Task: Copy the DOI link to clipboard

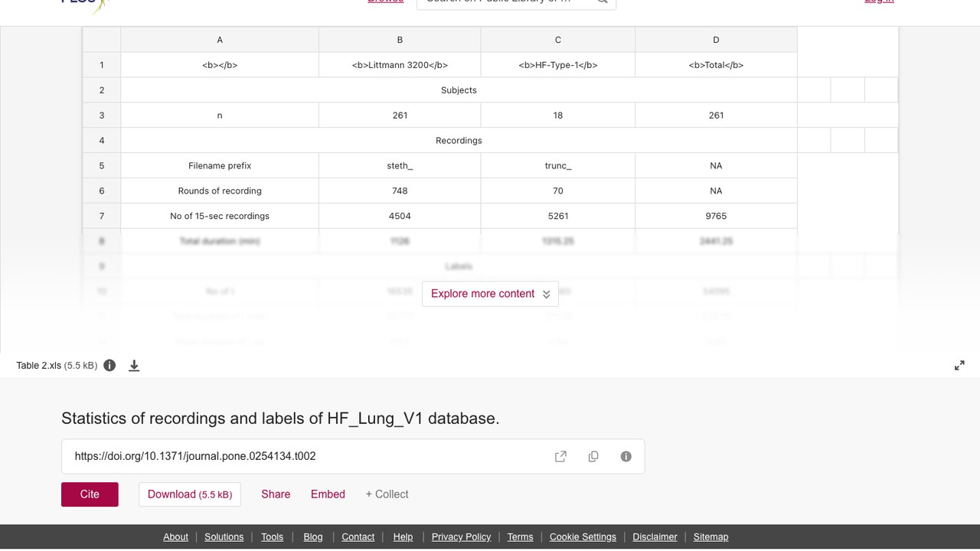Action: point(593,456)
